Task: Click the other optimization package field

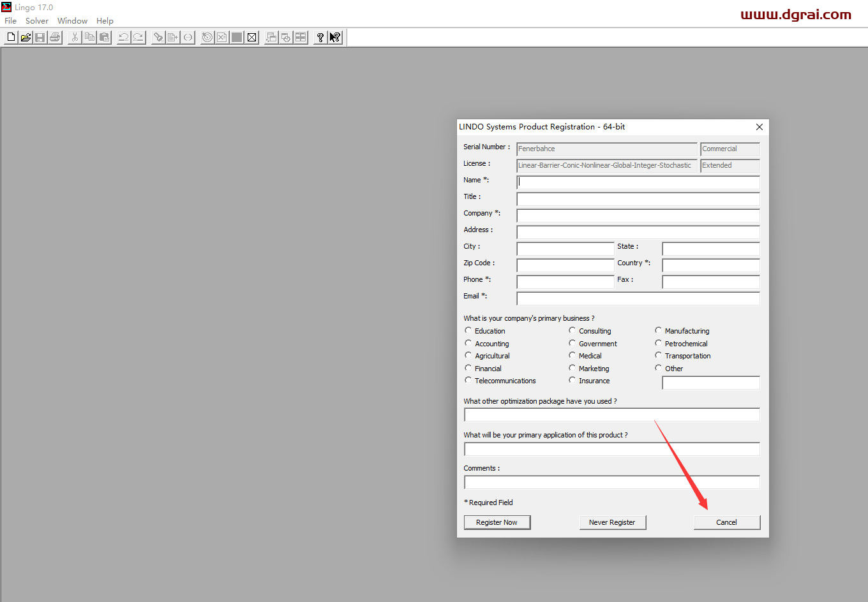Action: (x=612, y=415)
